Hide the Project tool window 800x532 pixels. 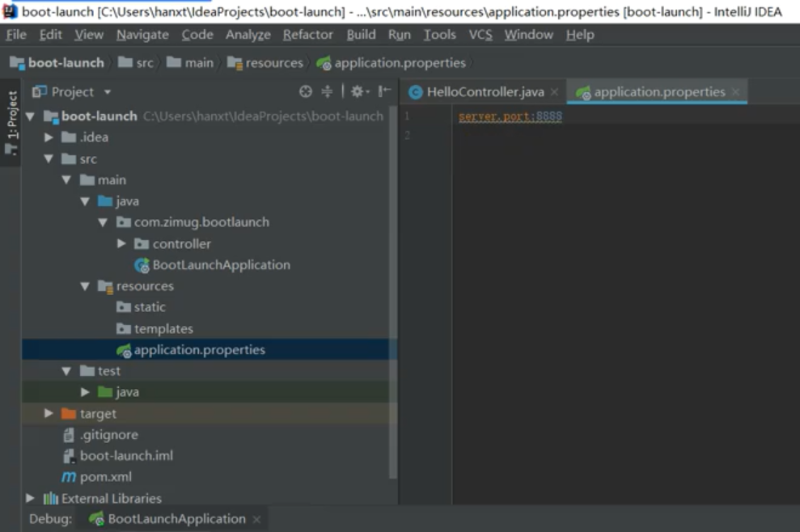tap(383, 91)
